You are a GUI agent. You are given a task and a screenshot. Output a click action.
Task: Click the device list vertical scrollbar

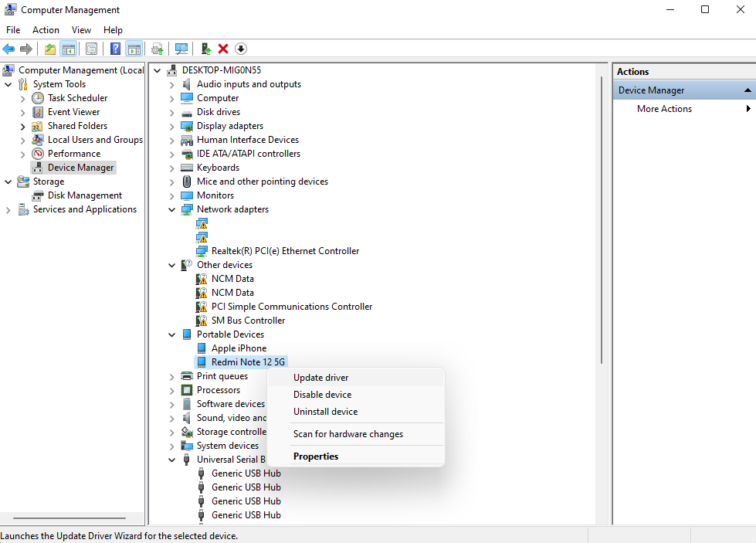pos(602,219)
